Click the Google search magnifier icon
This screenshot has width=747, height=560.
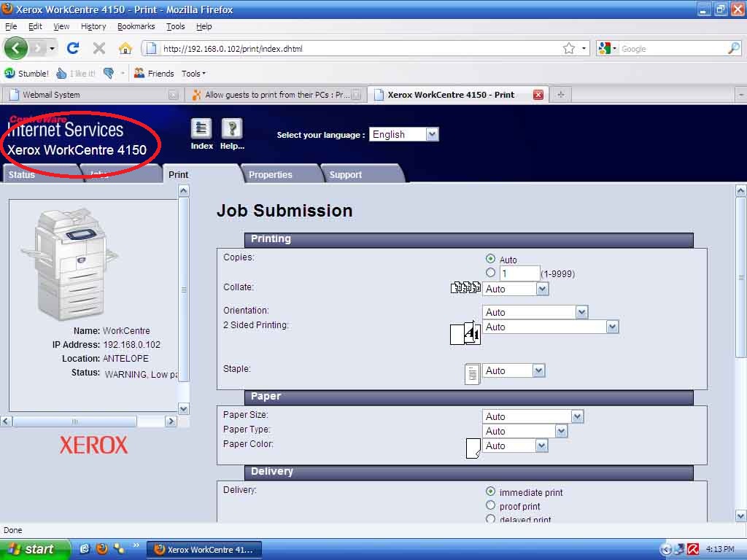click(734, 48)
